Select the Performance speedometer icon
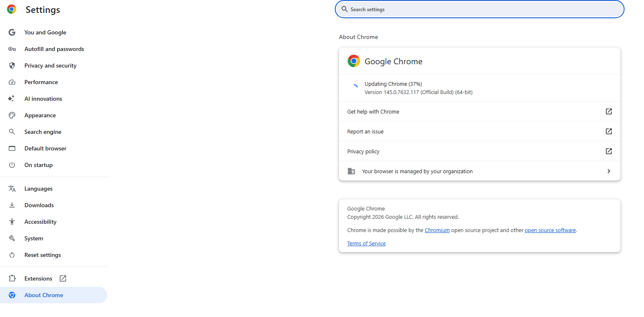 pos(12,82)
